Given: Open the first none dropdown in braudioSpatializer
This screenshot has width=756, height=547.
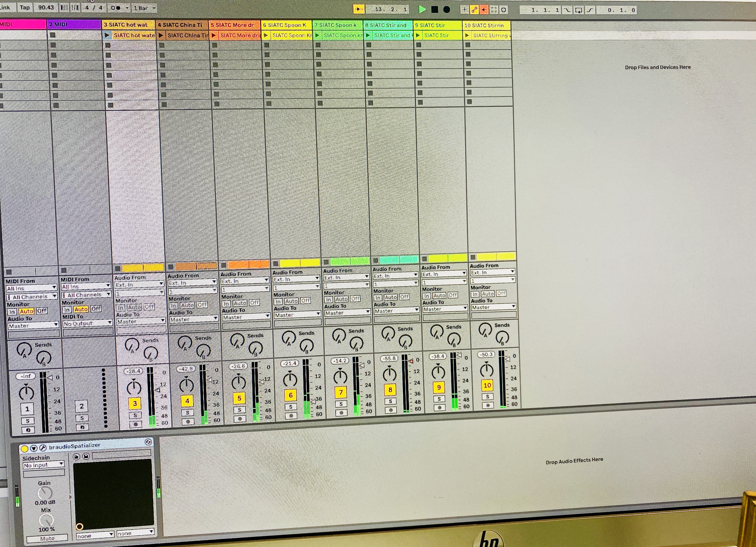Looking at the screenshot, I should 95,535.
